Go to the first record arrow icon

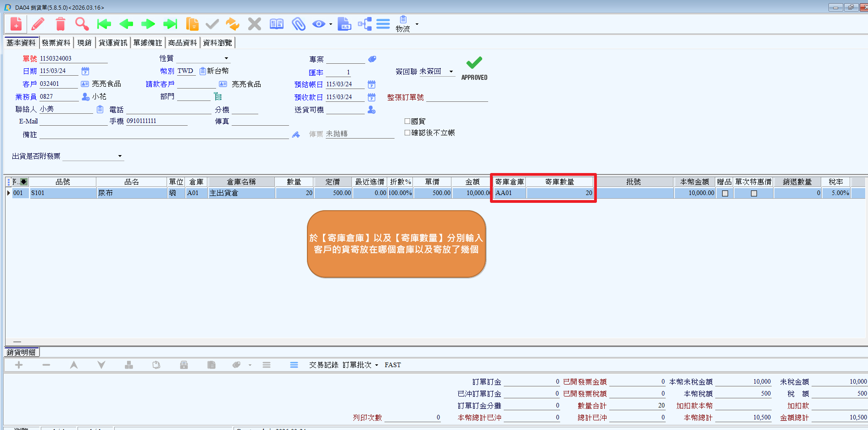pyautogui.click(x=104, y=24)
